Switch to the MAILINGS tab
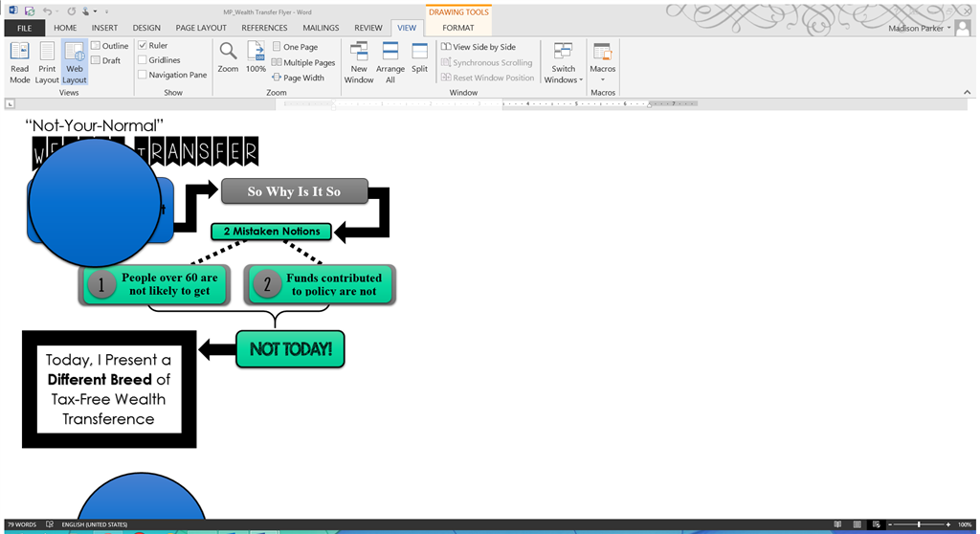Image resolution: width=980 pixels, height=534 pixels. pyautogui.click(x=321, y=28)
